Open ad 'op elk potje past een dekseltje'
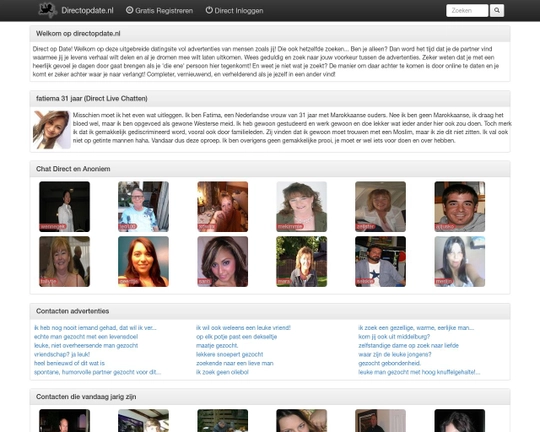 [237, 337]
